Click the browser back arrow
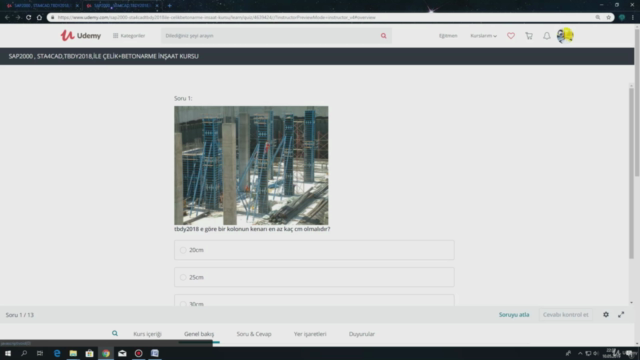Image resolution: width=640 pixels, height=360 pixels. tap(7, 18)
